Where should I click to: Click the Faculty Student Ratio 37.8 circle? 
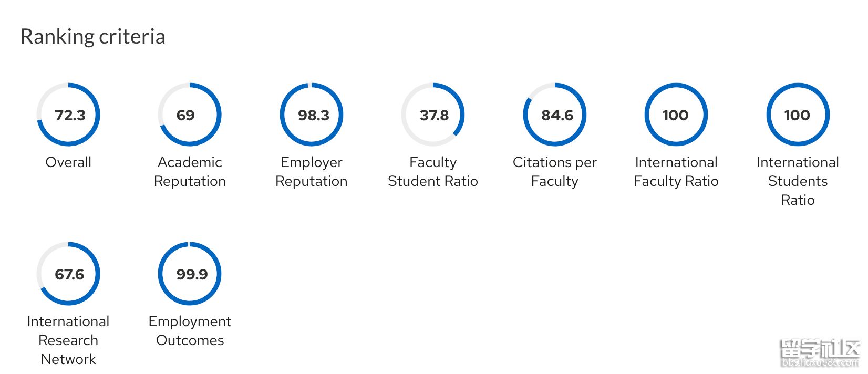point(433,115)
